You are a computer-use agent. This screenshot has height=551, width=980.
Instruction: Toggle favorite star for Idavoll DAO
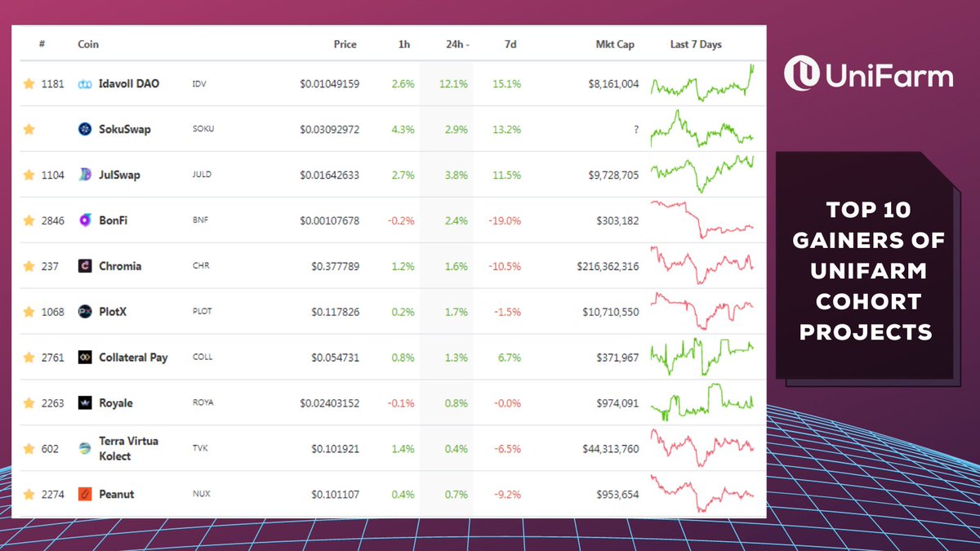coord(29,83)
